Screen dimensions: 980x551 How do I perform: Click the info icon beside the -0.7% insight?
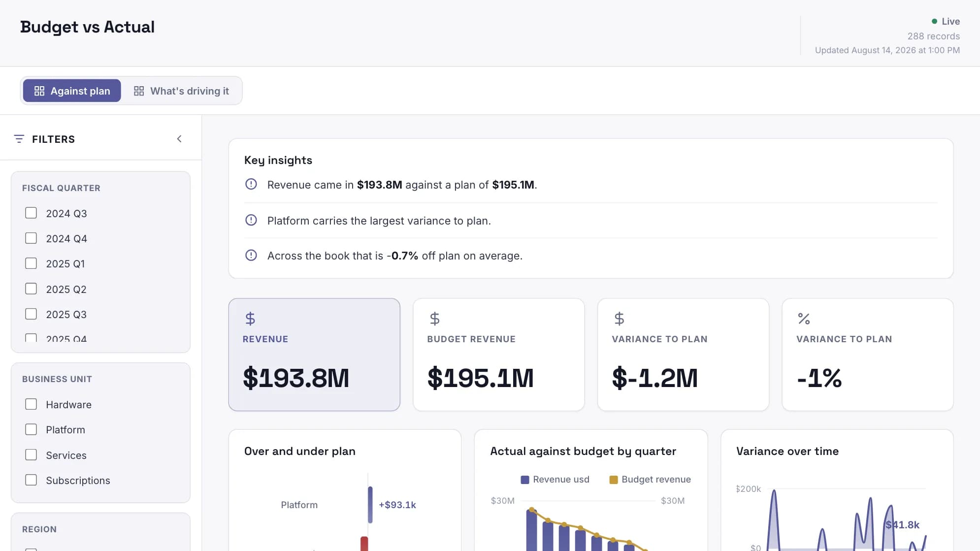point(251,255)
